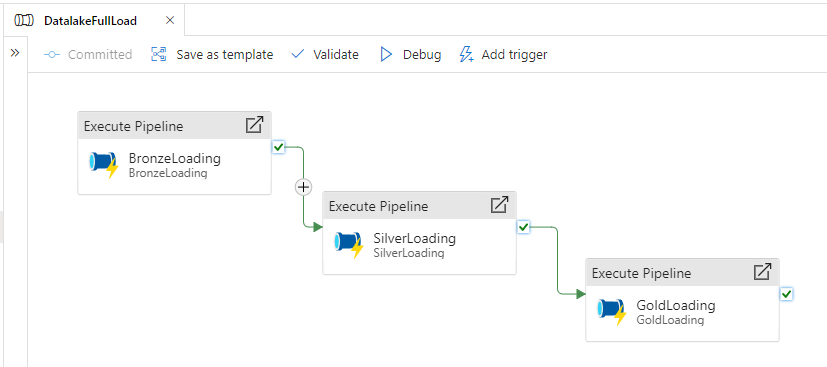The height and width of the screenshot is (367, 827).
Task: Click the Validate button label
Action: click(x=336, y=54)
